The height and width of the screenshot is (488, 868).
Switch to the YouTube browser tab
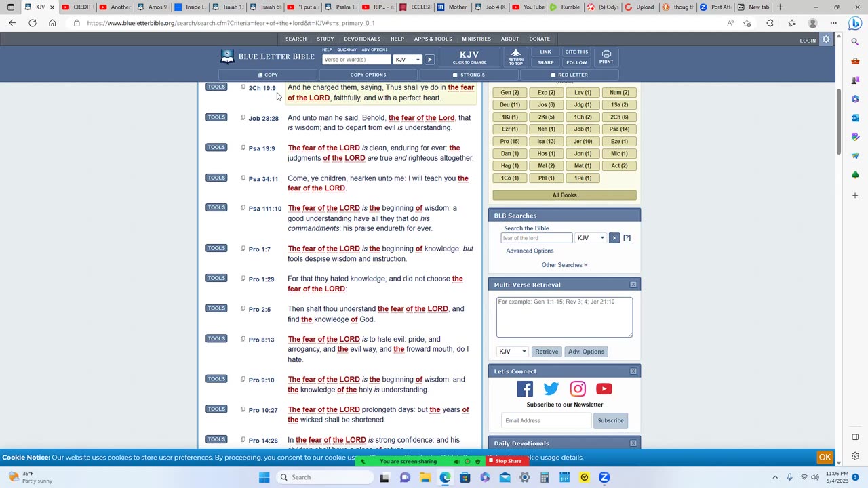(529, 7)
